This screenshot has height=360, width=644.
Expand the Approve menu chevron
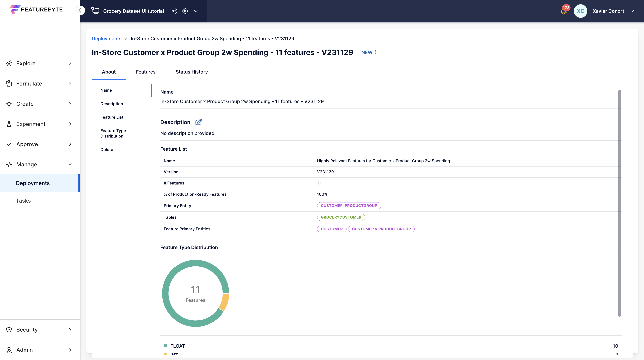click(70, 144)
